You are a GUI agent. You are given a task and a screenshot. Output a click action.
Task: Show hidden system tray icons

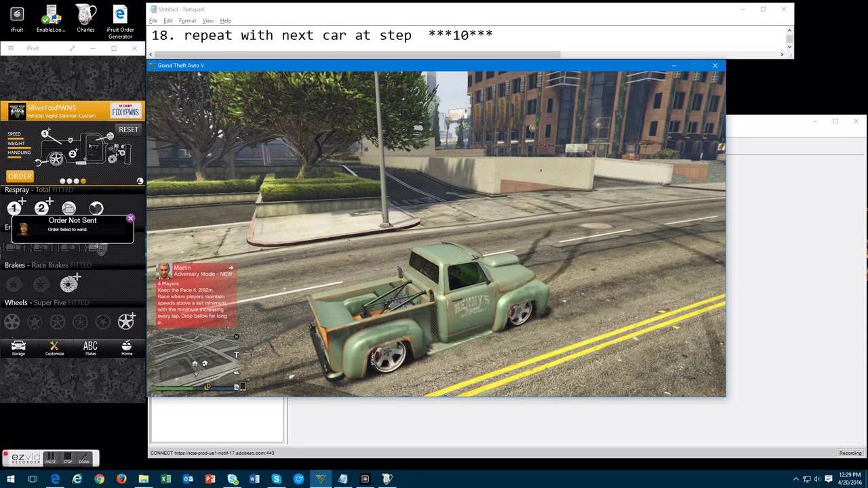(797, 479)
